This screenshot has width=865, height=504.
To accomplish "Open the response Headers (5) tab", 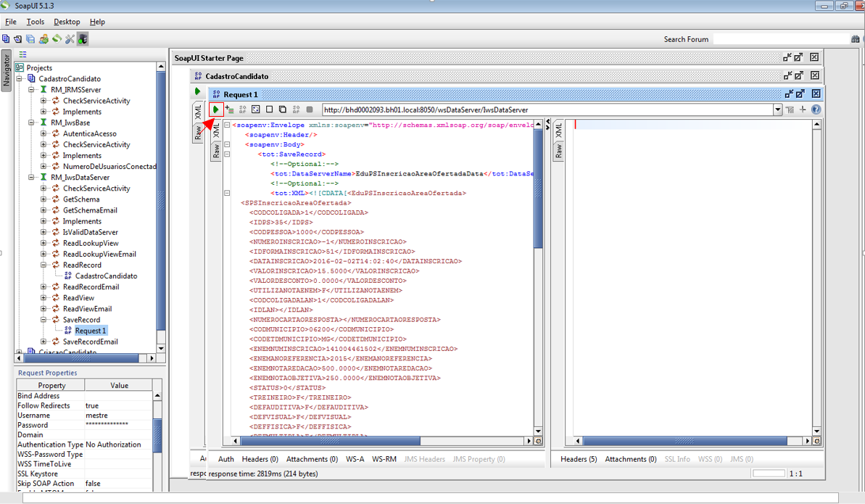I will coord(579,459).
